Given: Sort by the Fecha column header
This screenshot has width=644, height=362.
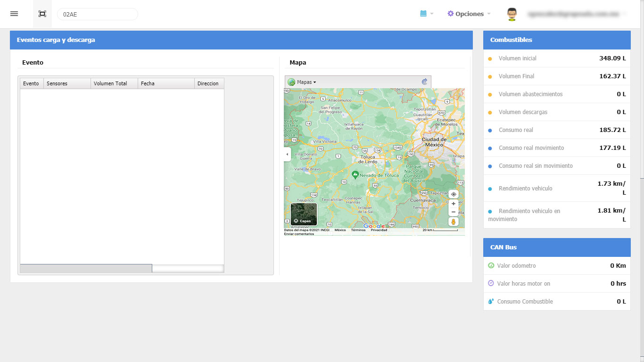Looking at the screenshot, I should click(165, 83).
